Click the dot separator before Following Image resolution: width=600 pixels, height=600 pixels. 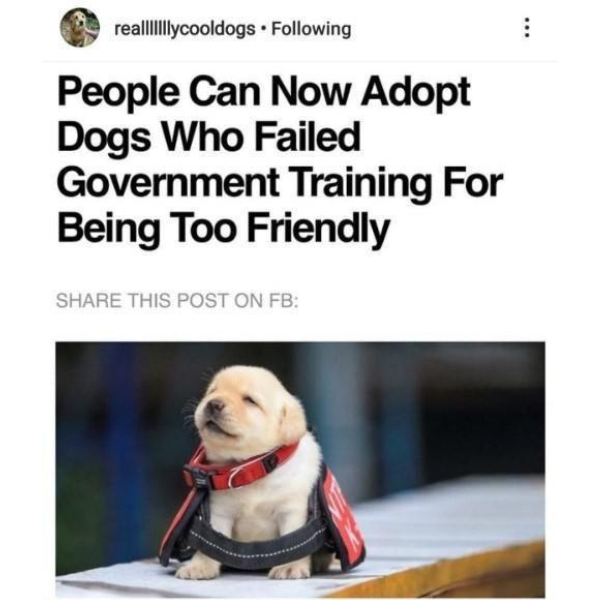(x=263, y=29)
